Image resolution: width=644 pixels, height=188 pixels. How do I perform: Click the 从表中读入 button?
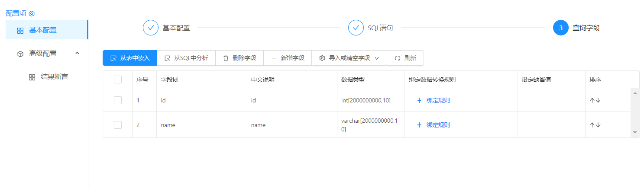click(130, 58)
